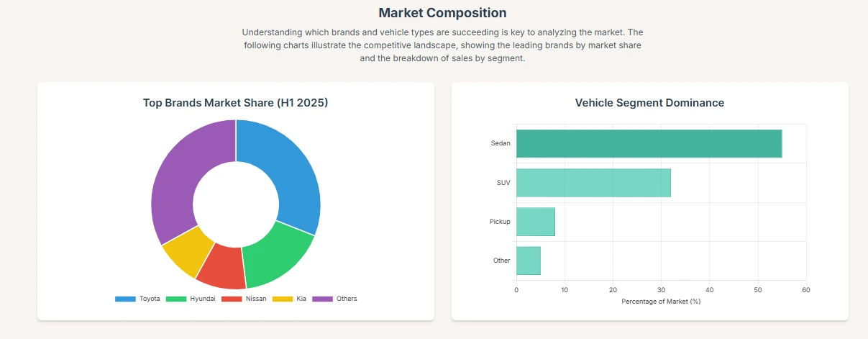Toggle the Kia legend entry
Image resolution: width=868 pixels, height=339 pixels.
click(x=301, y=299)
